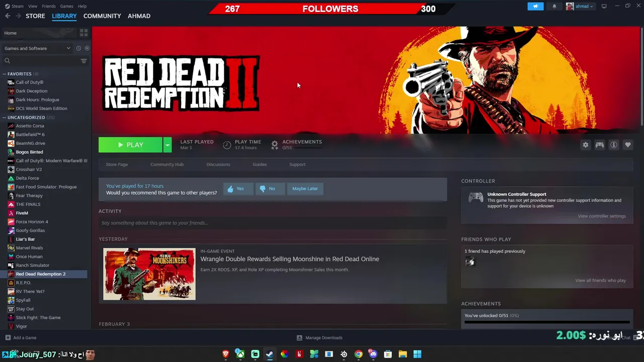Open the Games and Software filter dropdown
The image size is (644, 362).
[37, 48]
